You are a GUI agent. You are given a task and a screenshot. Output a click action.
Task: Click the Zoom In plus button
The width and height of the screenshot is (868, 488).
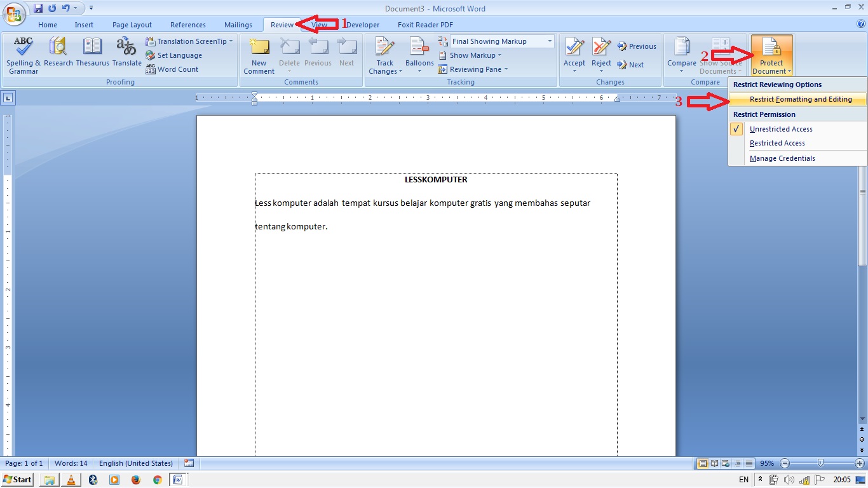click(x=860, y=463)
